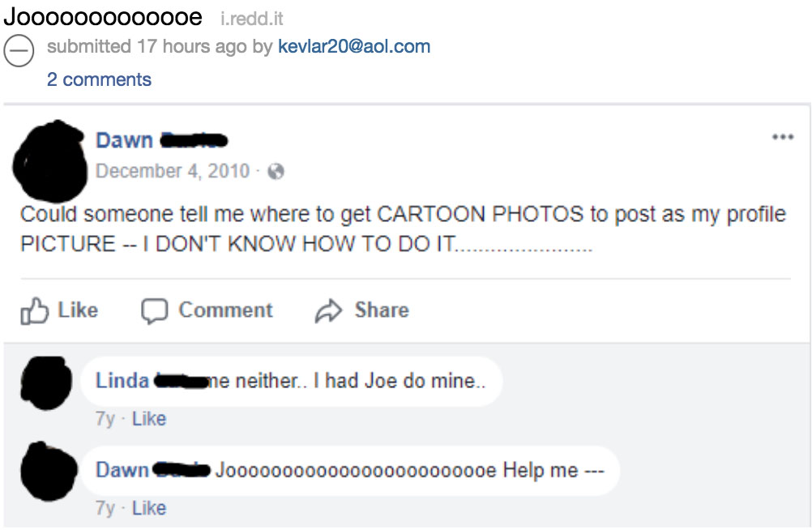Open submitter kevlar20@aol.com profile

tap(353, 46)
